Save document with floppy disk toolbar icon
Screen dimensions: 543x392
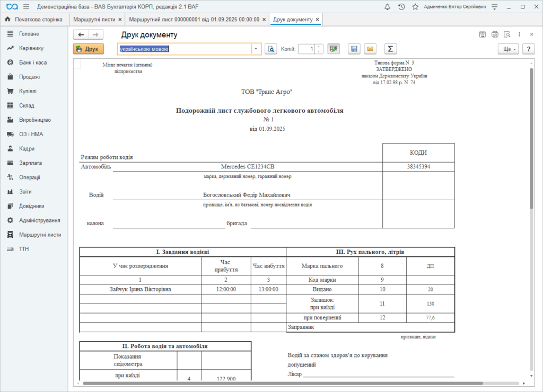pos(354,49)
